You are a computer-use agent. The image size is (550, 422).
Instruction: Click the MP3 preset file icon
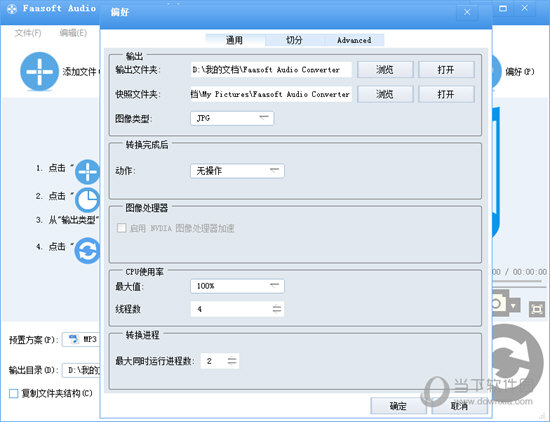[x=74, y=339]
